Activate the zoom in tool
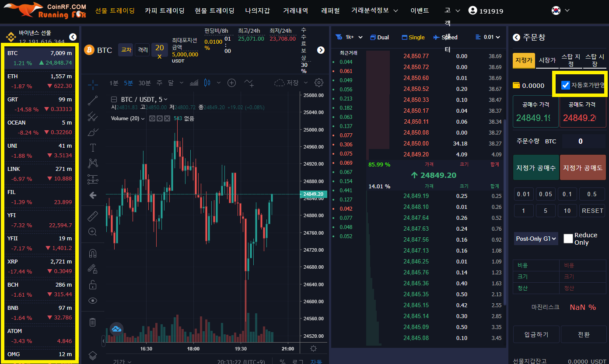This screenshot has height=364, width=609. tap(93, 232)
